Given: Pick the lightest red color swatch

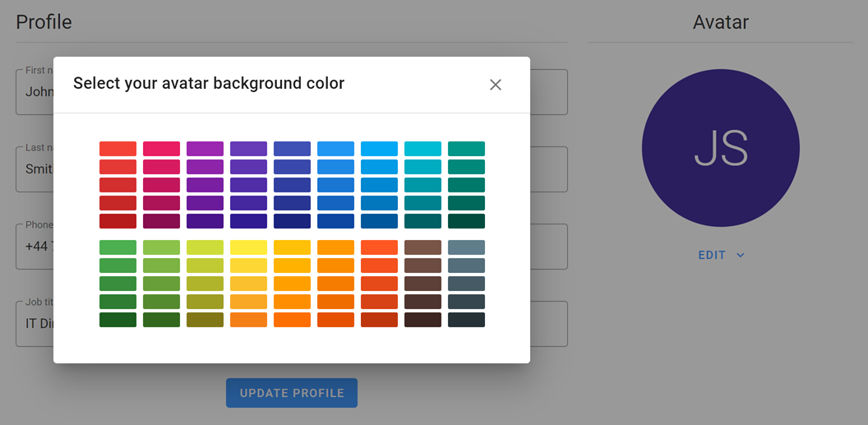Looking at the screenshot, I should pos(118,149).
